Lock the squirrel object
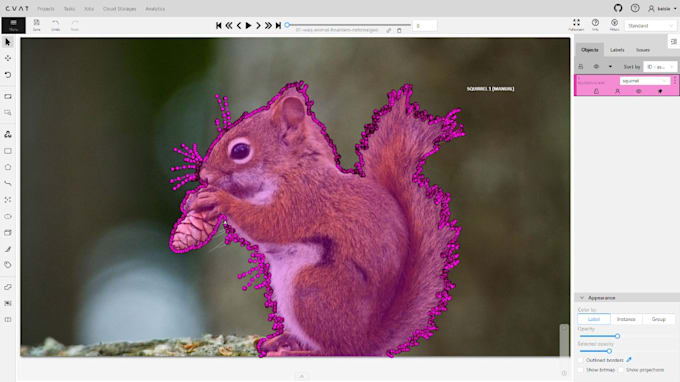This screenshot has width=680, height=382. pos(596,91)
